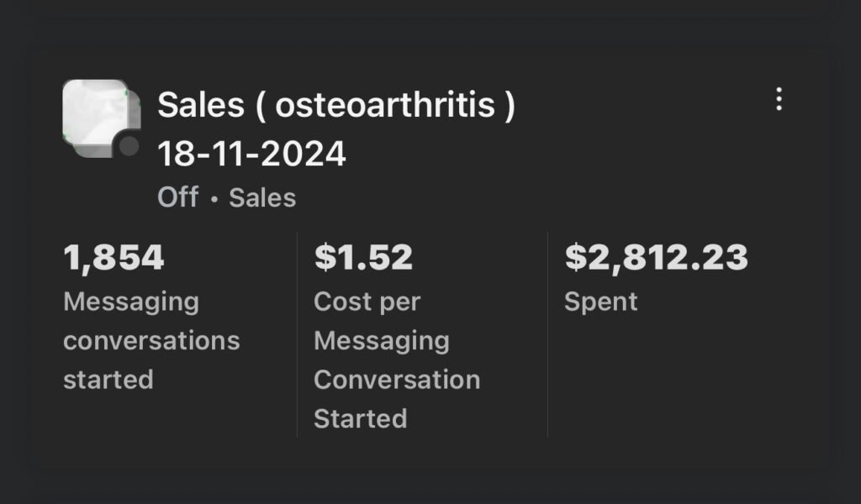
Task: Tap the Off delivery status label
Action: point(177,197)
